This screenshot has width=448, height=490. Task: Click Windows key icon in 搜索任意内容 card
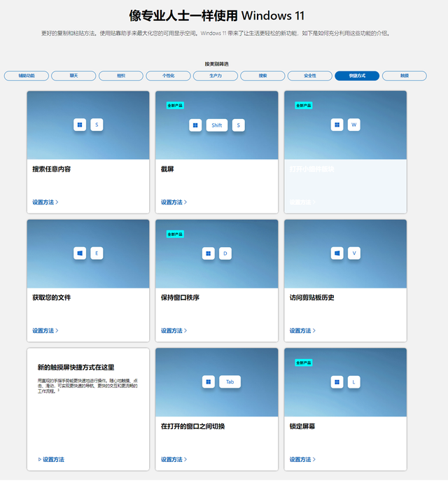coord(80,125)
